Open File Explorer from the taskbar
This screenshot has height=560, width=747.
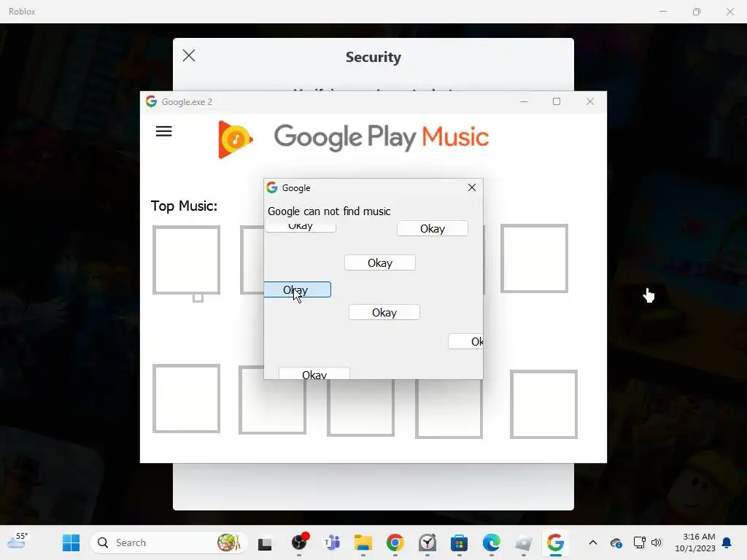coord(363,542)
